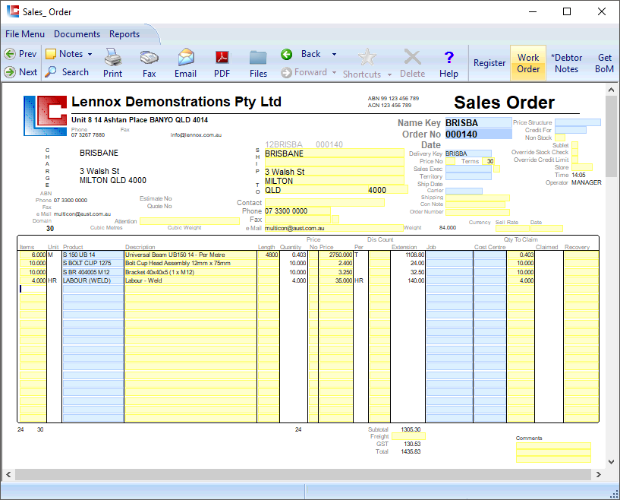This screenshot has width=620, height=501.
Task: Click the Register button
Action: (x=490, y=63)
